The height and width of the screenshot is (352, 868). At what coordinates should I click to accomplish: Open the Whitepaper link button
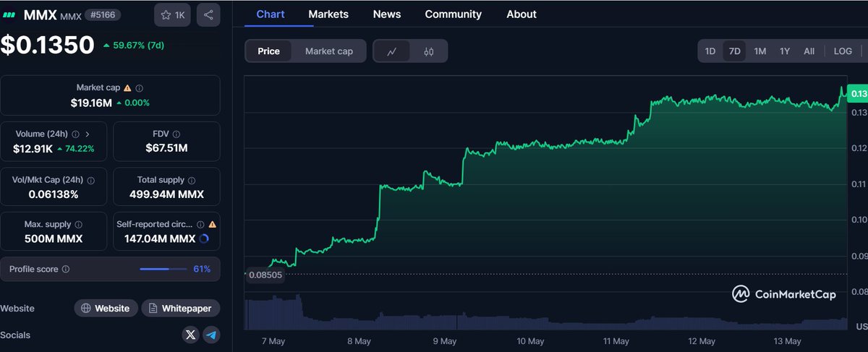[181, 308]
